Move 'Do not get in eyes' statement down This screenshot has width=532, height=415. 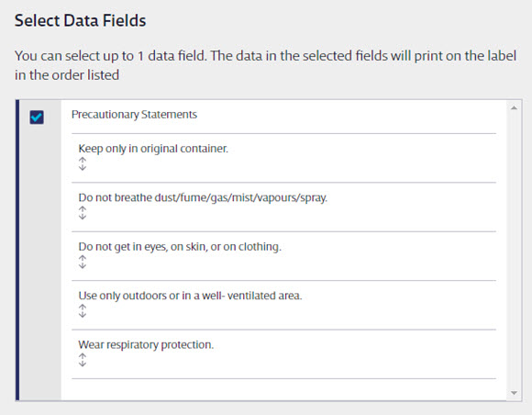click(x=83, y=265)
